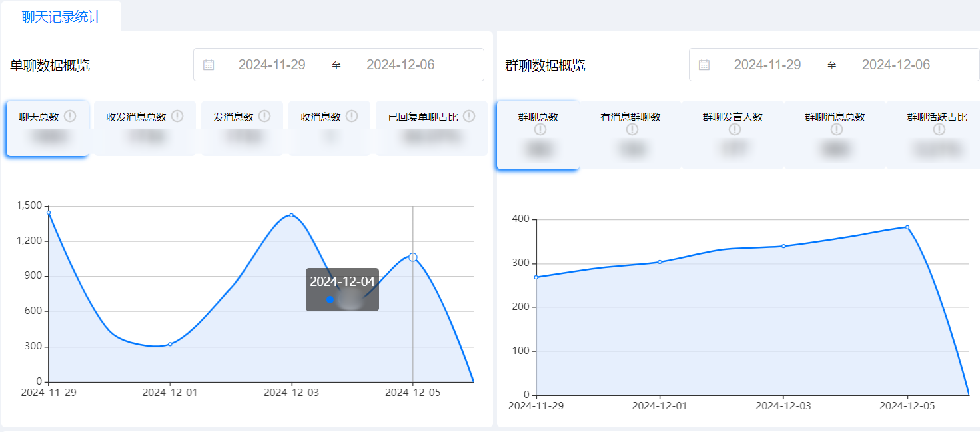Click 2024-12-03 peak point on 单聊 chart
This screenshot has height=432, width=980.
(x=292, y=215)
